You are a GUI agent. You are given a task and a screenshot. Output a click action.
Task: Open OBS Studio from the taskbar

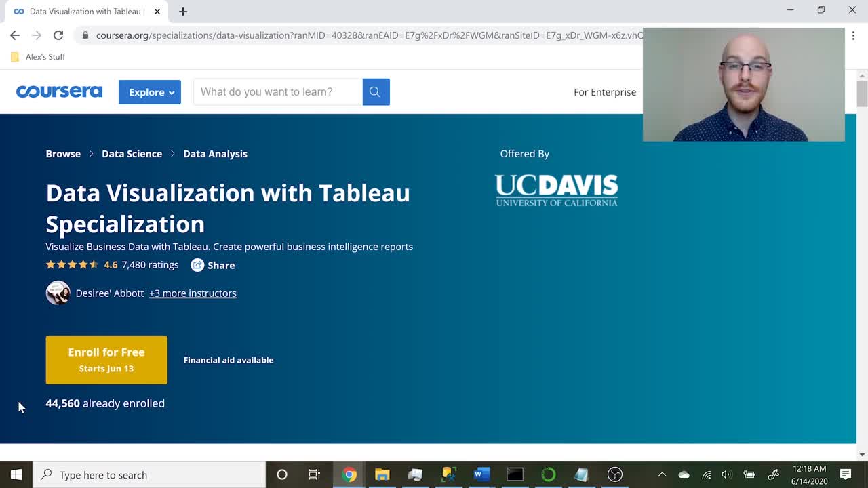click(x=615, y=474)
